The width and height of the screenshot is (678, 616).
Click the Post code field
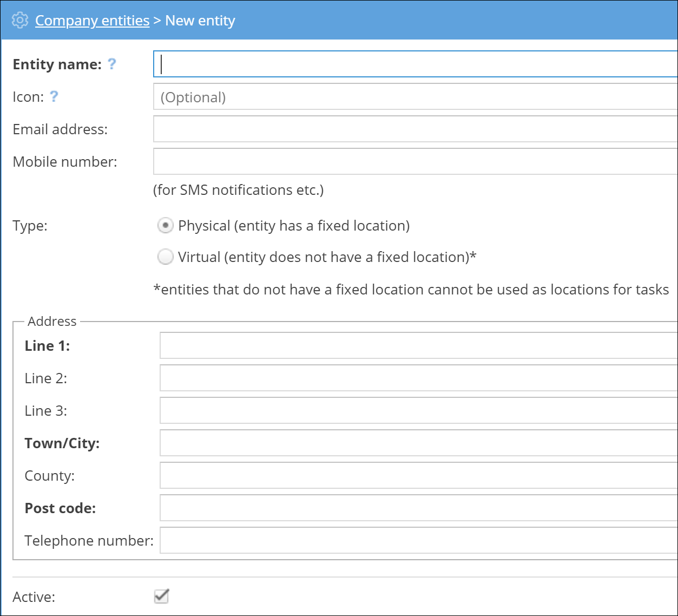coord(419,508)
